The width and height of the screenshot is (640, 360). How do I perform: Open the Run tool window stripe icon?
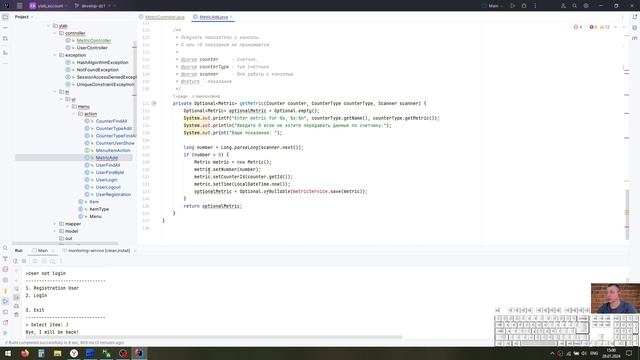coord(5,301)
